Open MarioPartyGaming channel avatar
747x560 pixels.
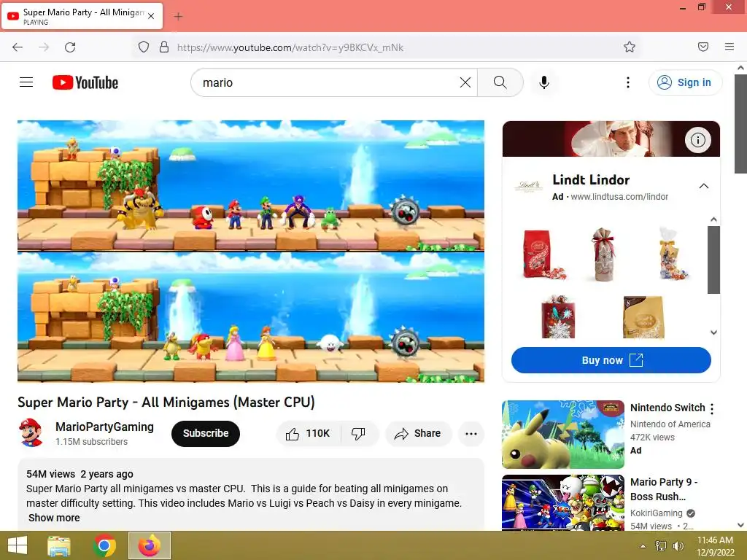point(31,433)
